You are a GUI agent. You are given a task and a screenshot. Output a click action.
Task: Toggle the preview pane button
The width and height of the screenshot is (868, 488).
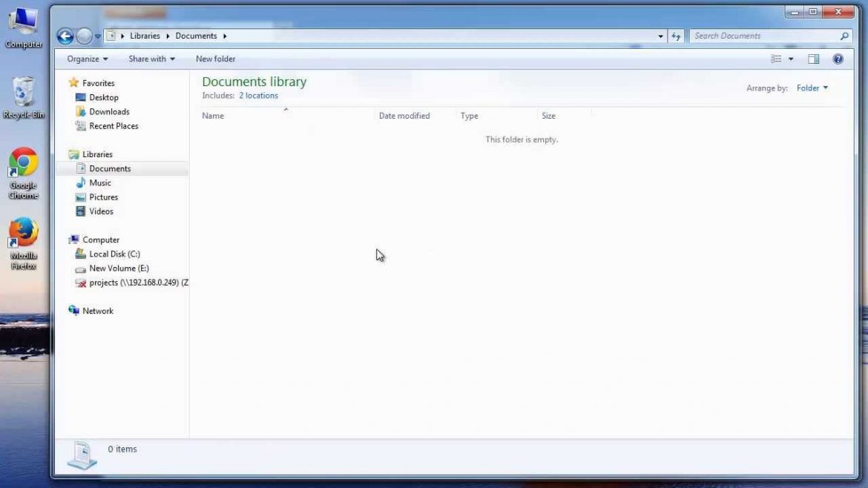tap(813, 59)
